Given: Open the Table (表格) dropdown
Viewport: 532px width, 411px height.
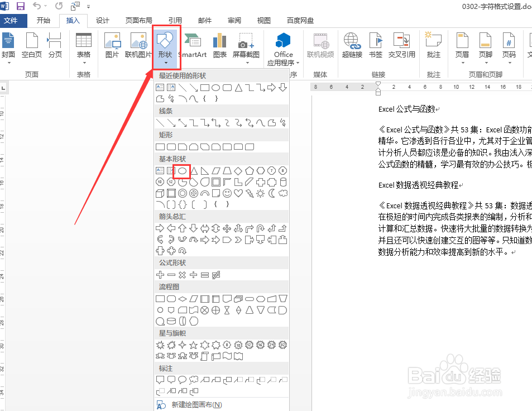Looking at the screenshot, I should 84,47.
